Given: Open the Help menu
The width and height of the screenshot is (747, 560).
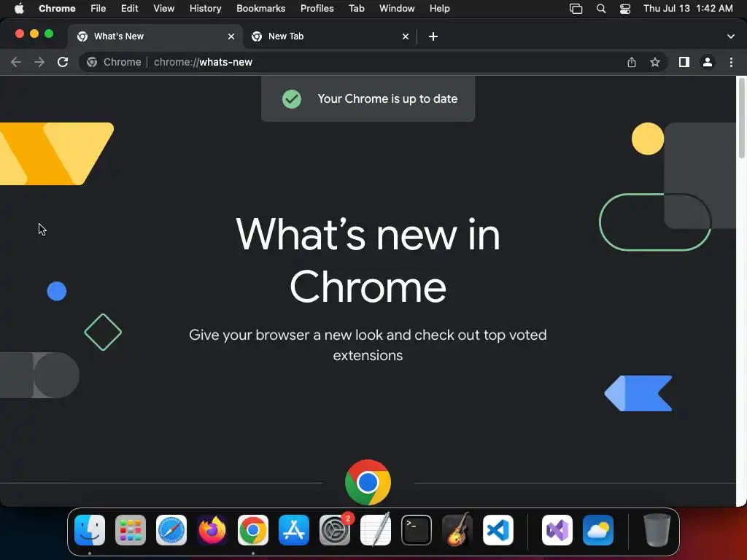Looking at the screenshot, I should pyautogui.click(x=439, y=9).
